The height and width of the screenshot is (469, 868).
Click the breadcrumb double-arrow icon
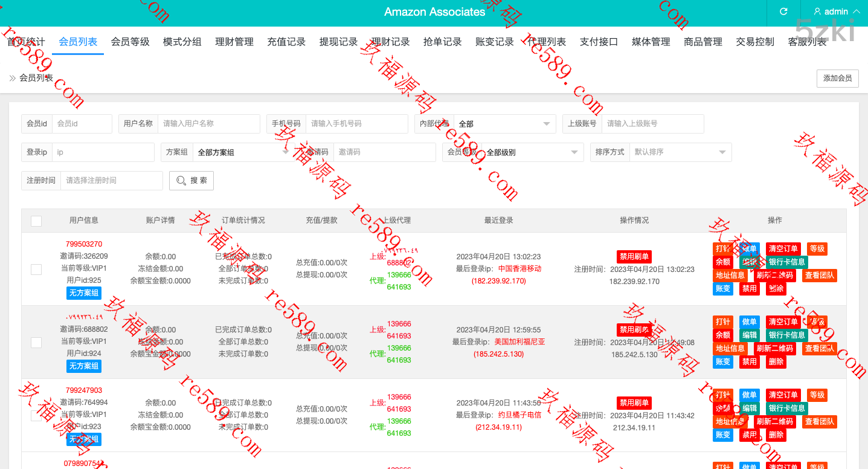tap(12, 78)
